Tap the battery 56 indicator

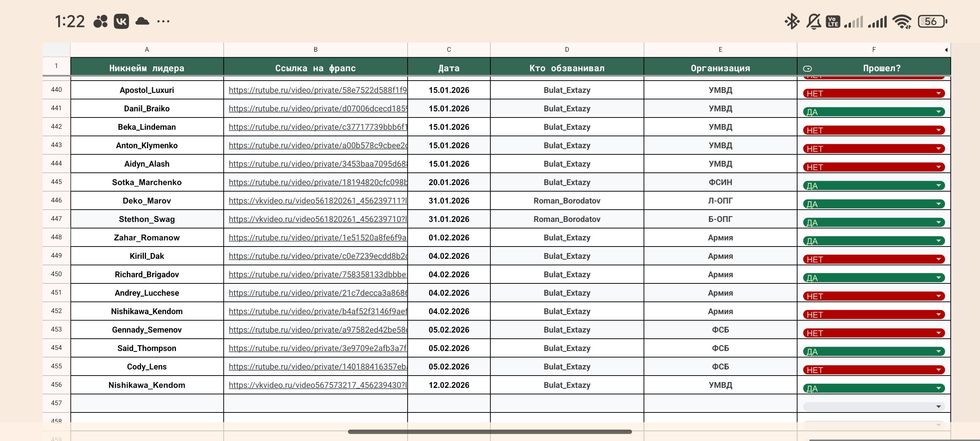click(932, 21)
